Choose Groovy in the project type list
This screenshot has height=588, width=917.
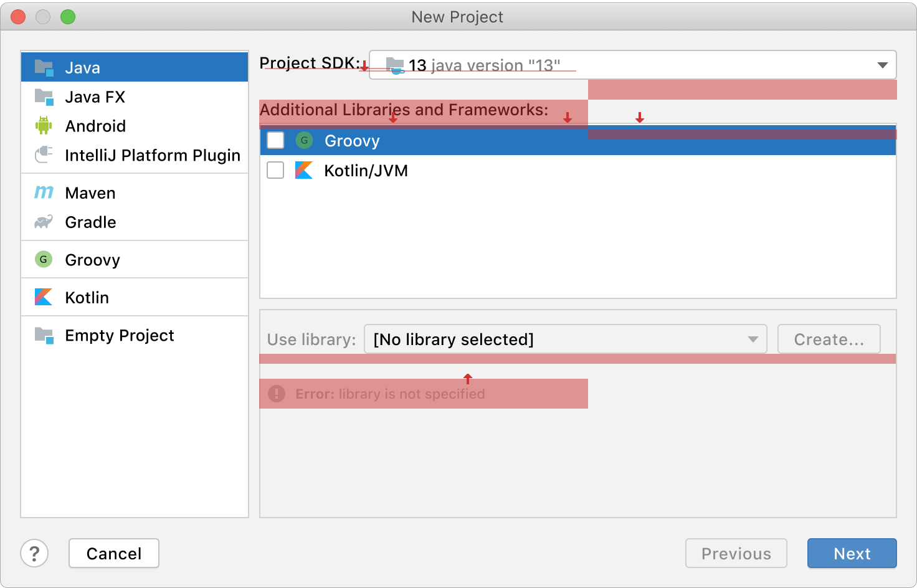click(x=92, y=260)
